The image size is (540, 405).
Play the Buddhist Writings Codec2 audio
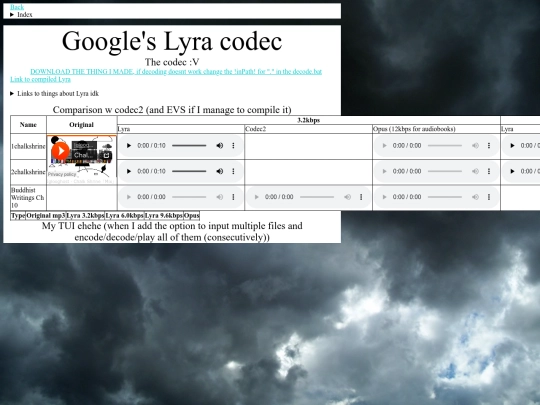click(257, 197)
